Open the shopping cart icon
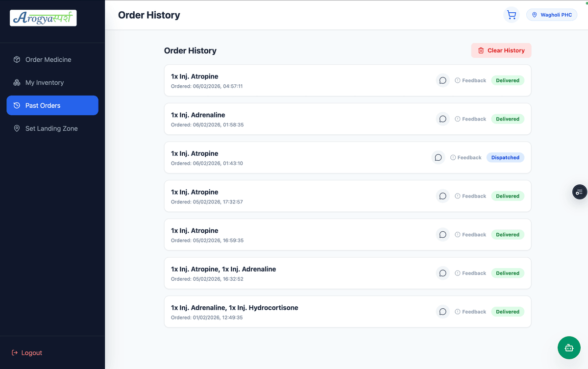The height and width of the screenshot is (369, 588). click(x=512, y=15)
